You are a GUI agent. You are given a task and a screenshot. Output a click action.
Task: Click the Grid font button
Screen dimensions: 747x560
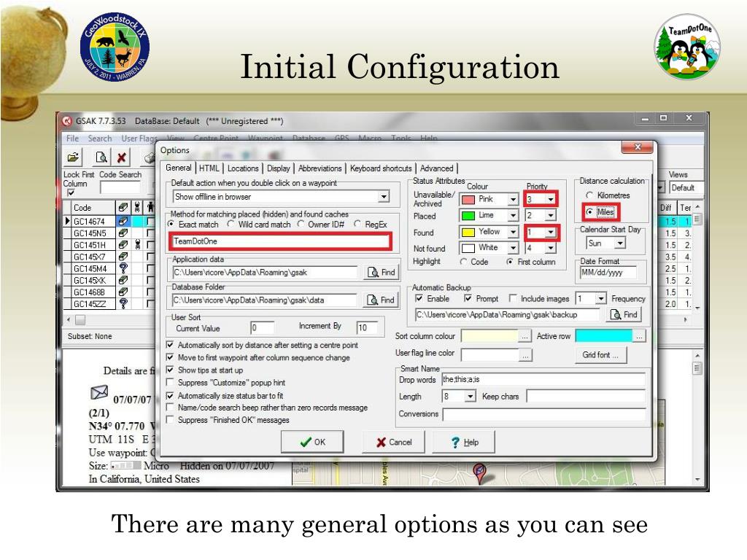point(600,355)
